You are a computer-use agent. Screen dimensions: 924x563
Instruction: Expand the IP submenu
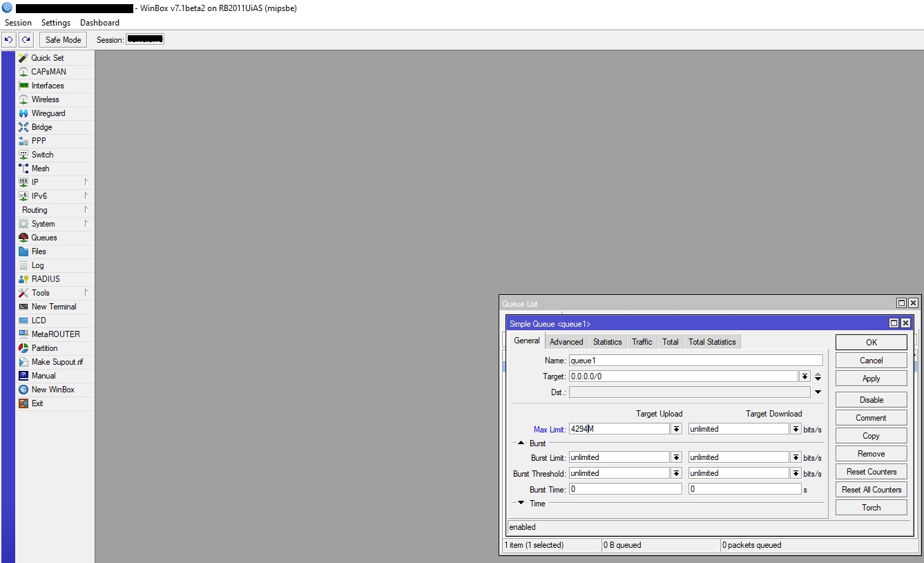pyautogui.click(x=55, y=182)
